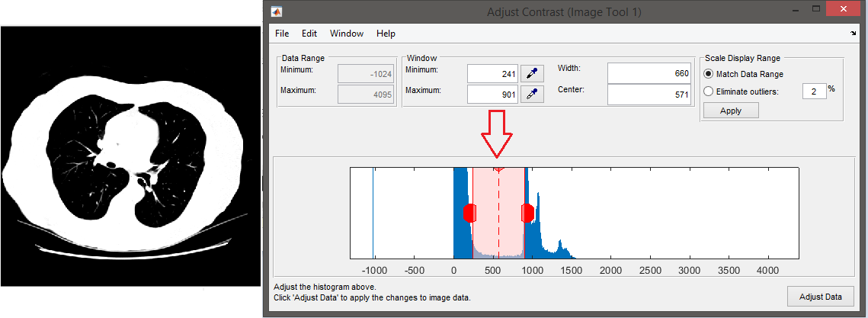The image size is (868, 318).
Task: Click the Window Minimum field showing 241
Action: [493, 74]
